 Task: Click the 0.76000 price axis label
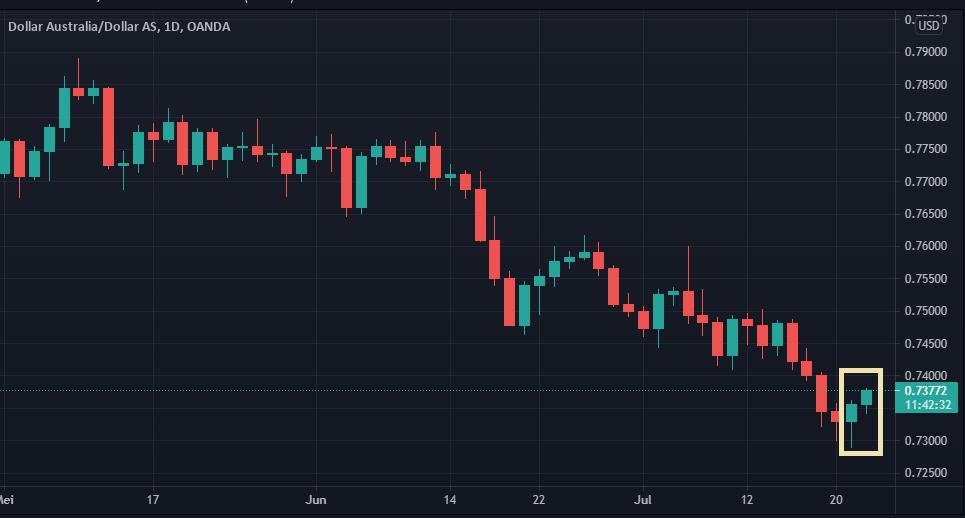[x=925, y=246]
